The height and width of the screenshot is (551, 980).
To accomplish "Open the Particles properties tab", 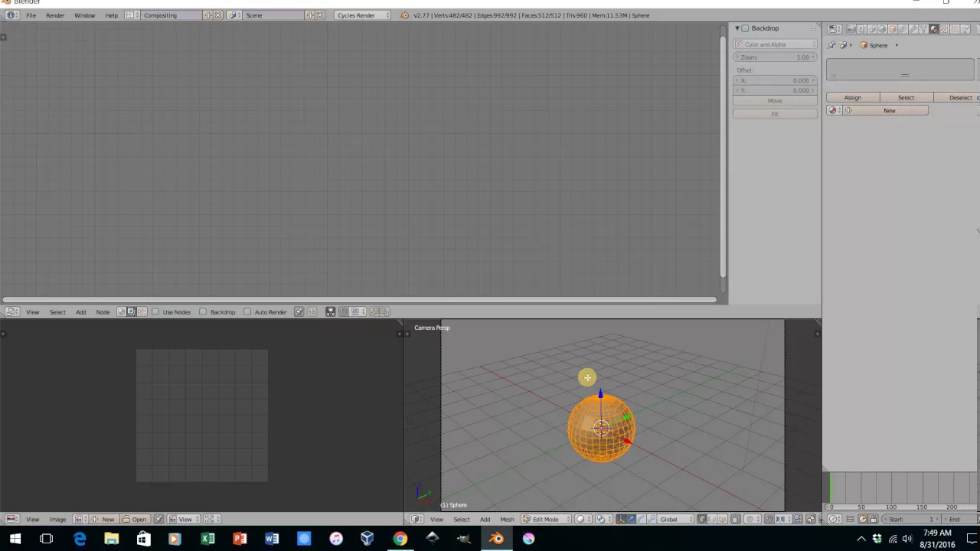I will 955,29.
